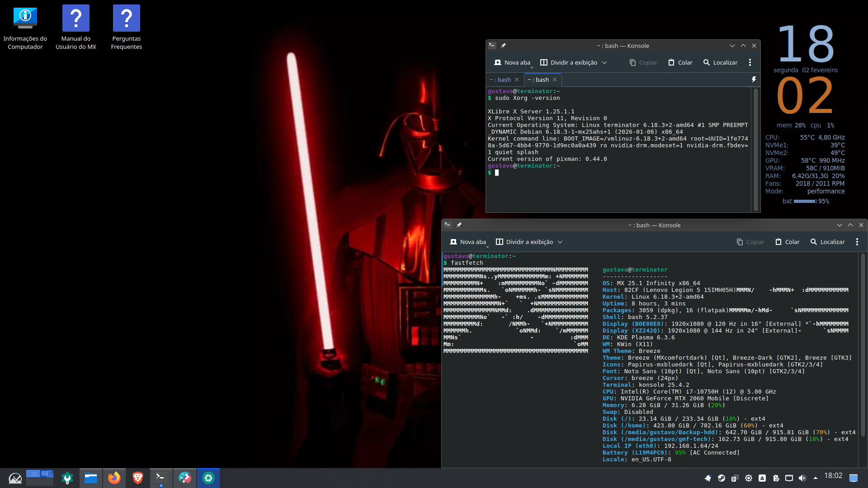Open the kebab menu in upper Konsole
Image resolution: width=868 pixels, height=488 pixels.
click(x=750, y=62)
